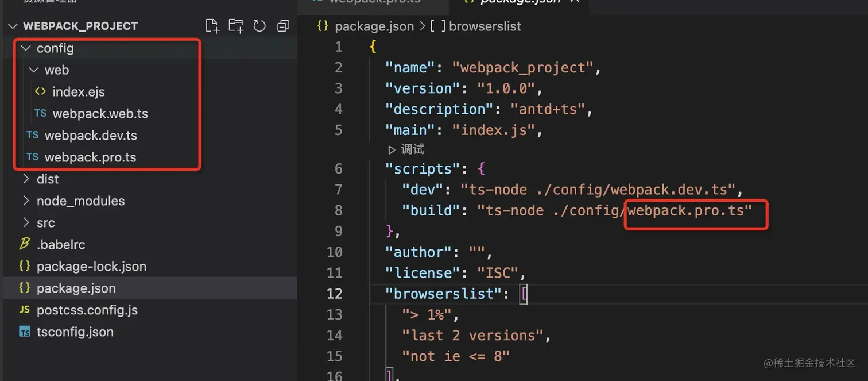The height and width of the screenshot is (381, 868).
Task: Click the 调试 debug code lens
Action: tap(406, 149)
